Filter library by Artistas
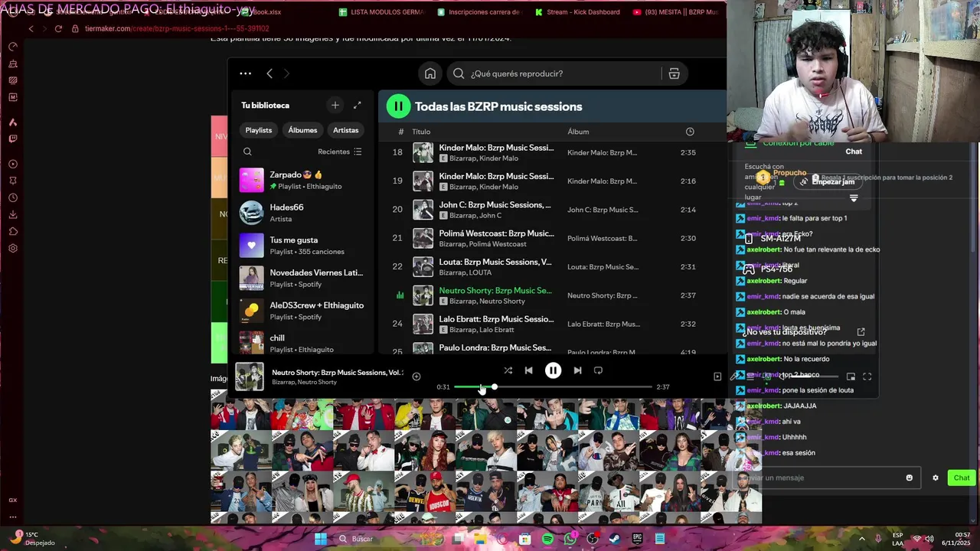This screenshot has height=551, width=980. tap(345, 130)
